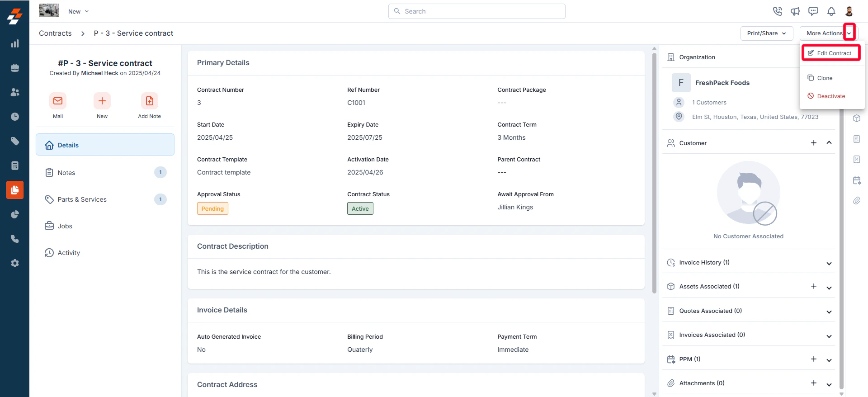Open the settings gear icon in sidebar
This screenshot has height=397, width=868.
pyautogui.click(x=15, y=263)
